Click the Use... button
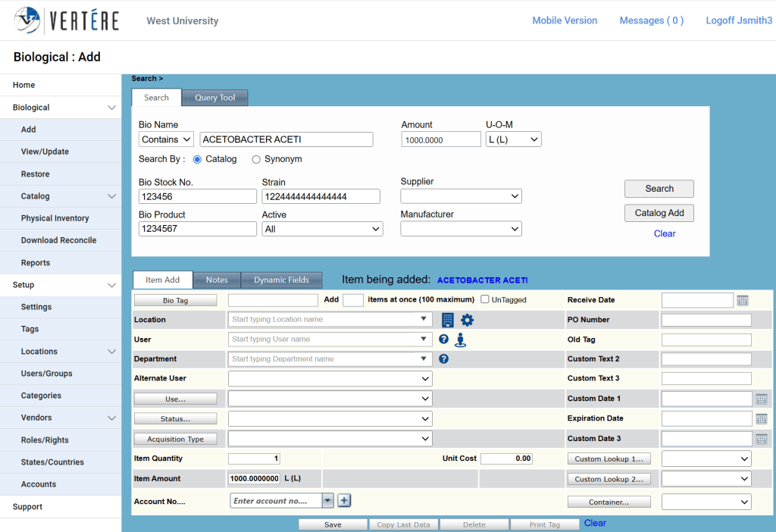 (175, 399)
